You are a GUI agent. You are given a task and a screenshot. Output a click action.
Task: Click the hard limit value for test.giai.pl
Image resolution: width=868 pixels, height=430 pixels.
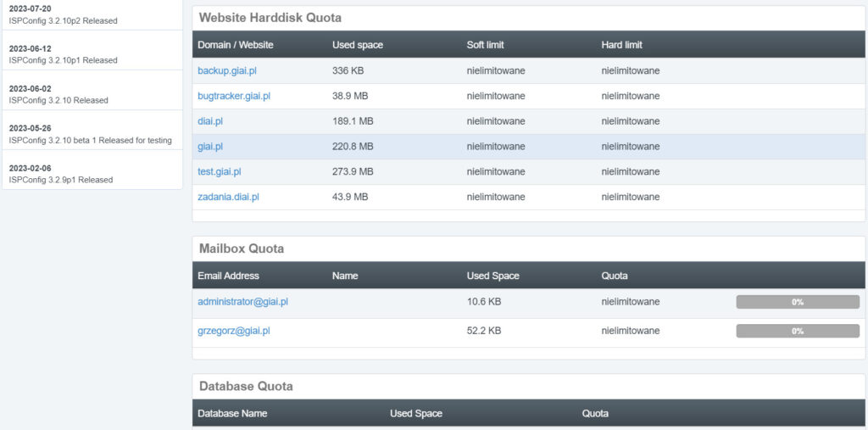point(631,172)
